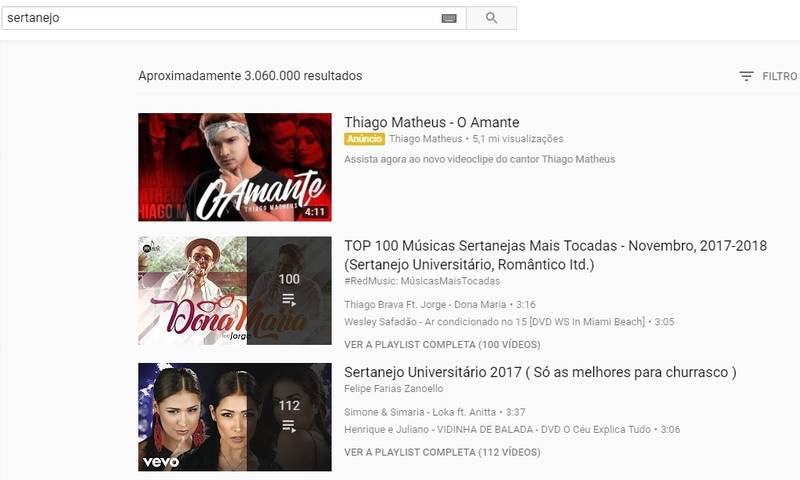
Task: Open the Thiago Matheus - O Amante title
Action: pyautogui.click(x=432, y=122)
